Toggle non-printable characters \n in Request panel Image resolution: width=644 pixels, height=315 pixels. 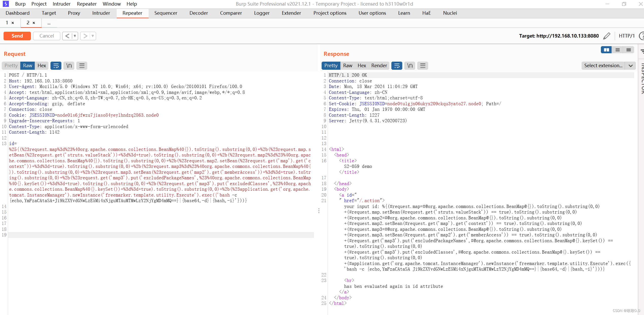tap(69, 66)
